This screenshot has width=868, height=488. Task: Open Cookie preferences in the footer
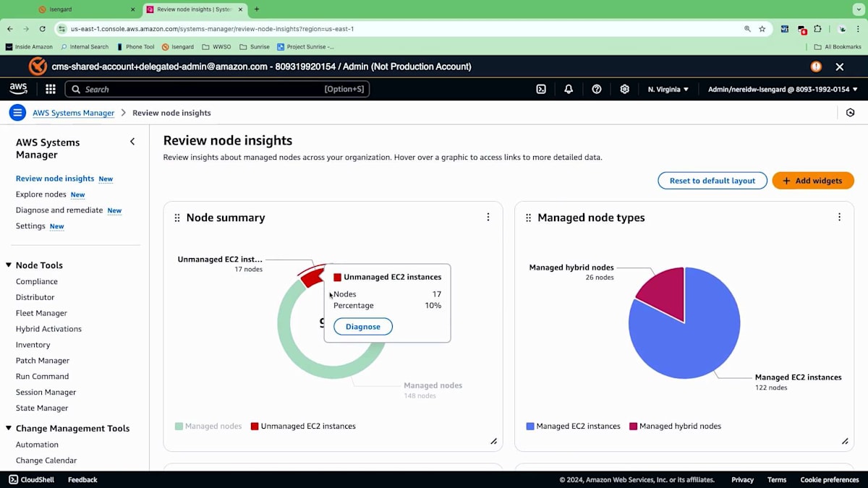830,479
